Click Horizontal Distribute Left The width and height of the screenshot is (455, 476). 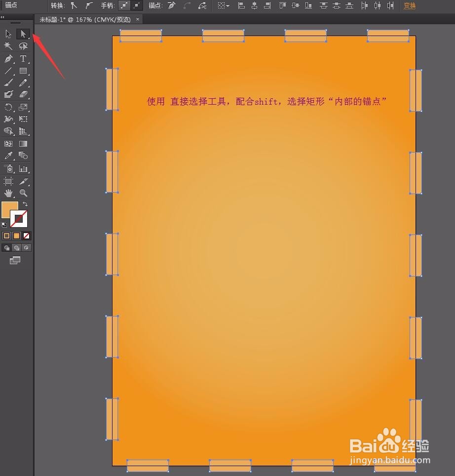[365, 5]
